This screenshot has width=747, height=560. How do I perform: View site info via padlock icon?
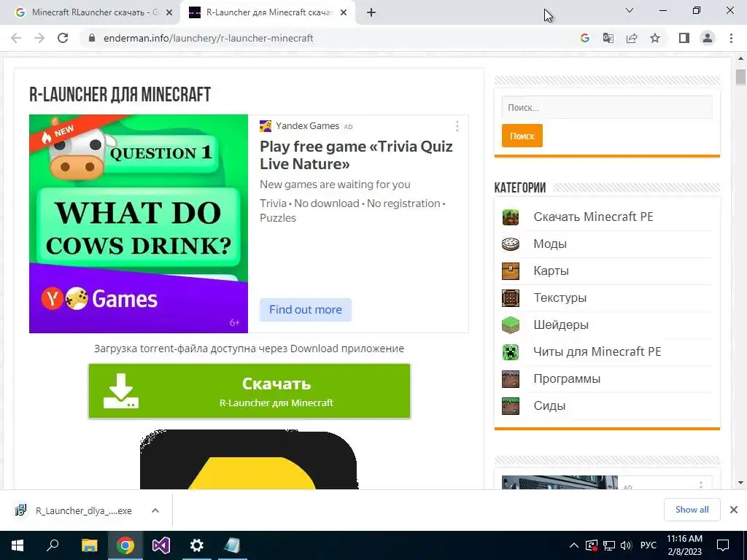click(92, 38)
